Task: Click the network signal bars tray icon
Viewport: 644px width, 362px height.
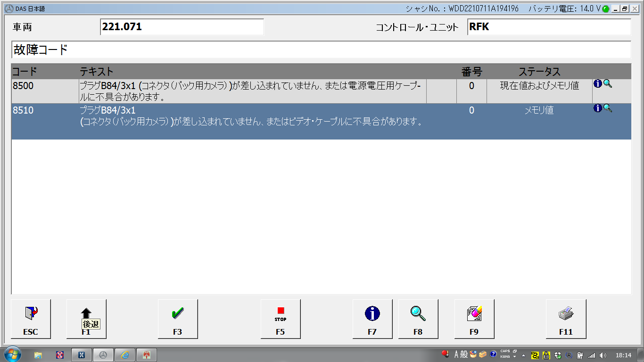Action: pos(592,355)
